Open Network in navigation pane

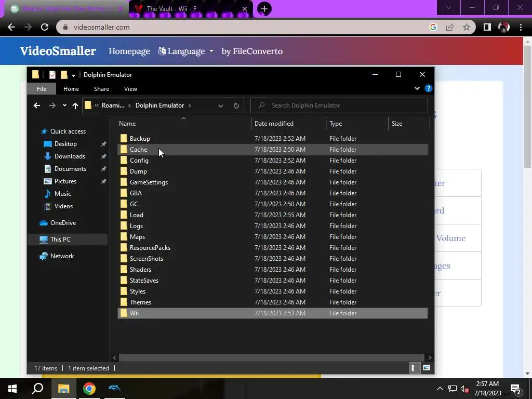pos(62,256)
